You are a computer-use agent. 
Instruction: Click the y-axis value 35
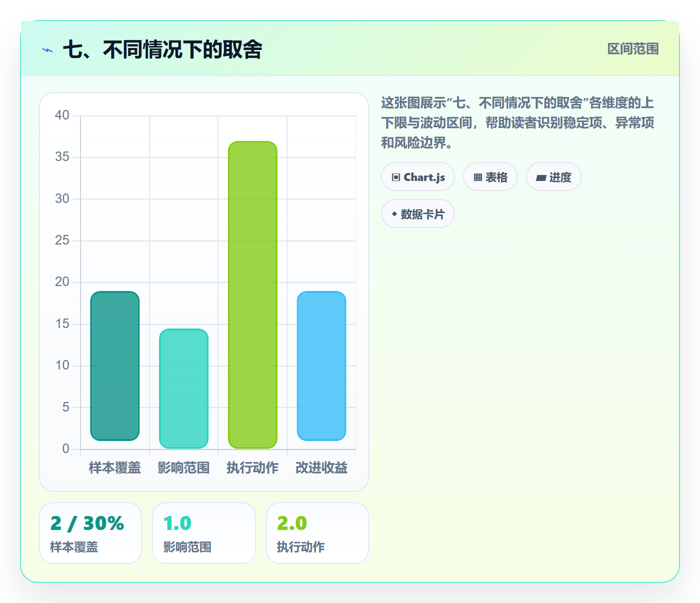tap(62, 157)
